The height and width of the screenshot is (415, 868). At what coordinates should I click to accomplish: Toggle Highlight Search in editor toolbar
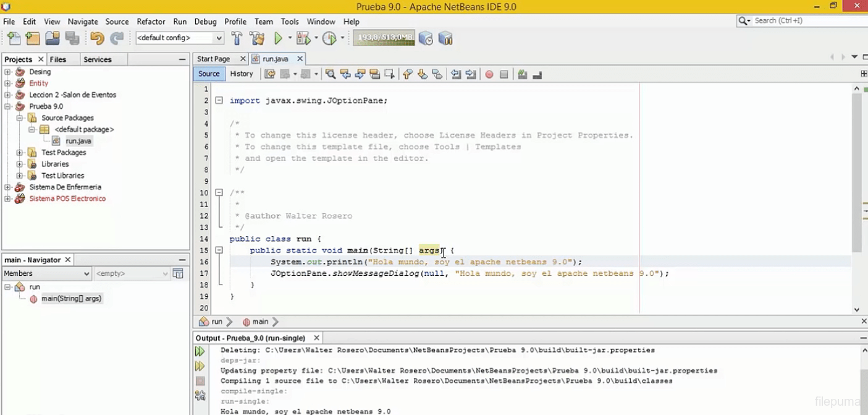[x=375, y=74]
